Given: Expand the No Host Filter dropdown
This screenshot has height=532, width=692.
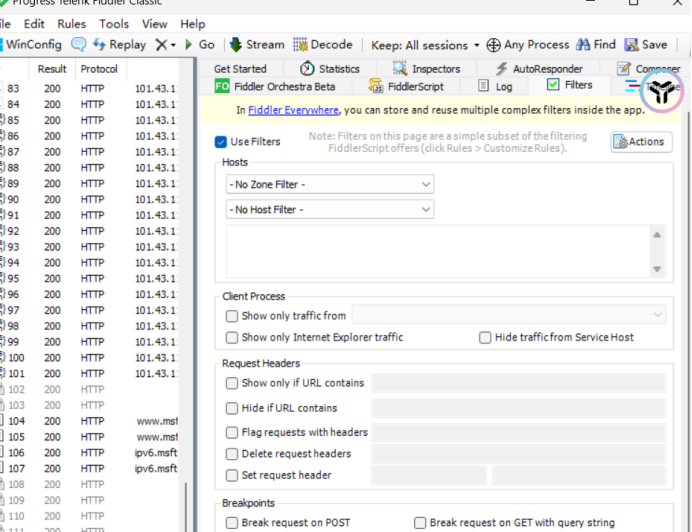Looking at the screenshot, I should 330,209.
